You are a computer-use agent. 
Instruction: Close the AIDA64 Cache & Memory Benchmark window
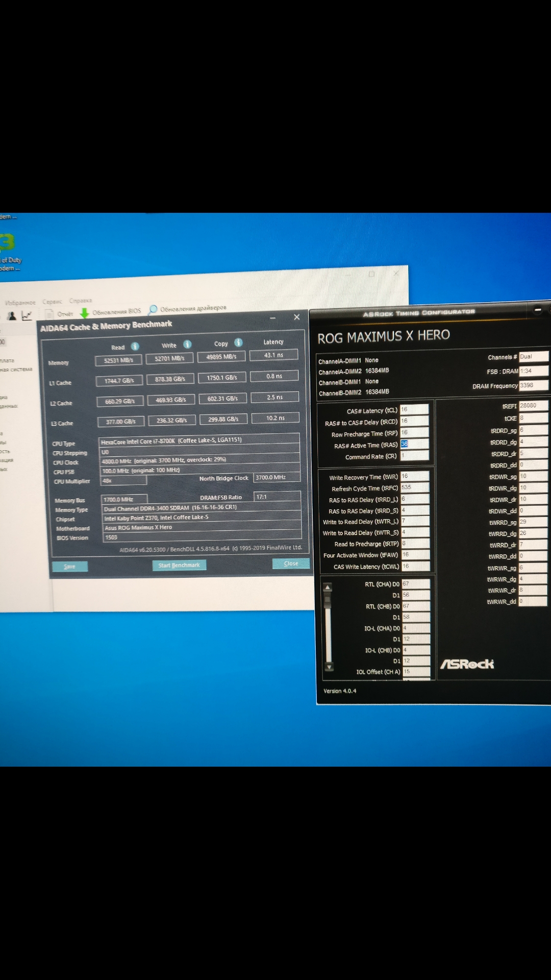[x=297, y=317]
